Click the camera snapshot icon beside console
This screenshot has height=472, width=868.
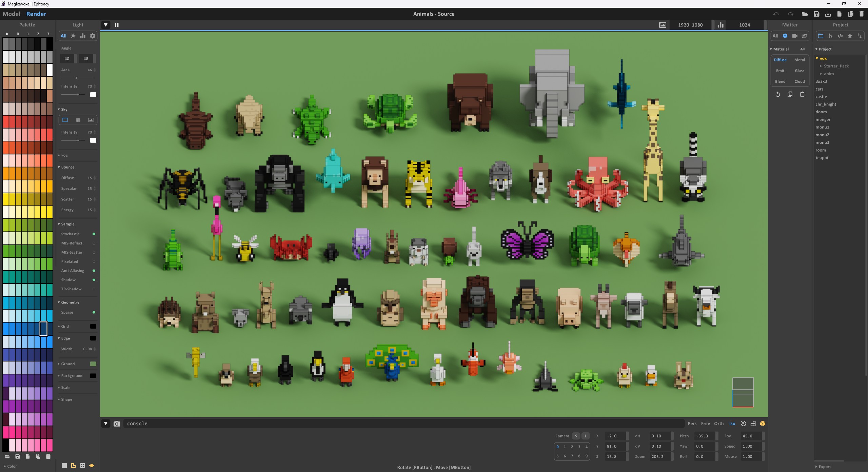pyautogui.click(x=117, y=424)
